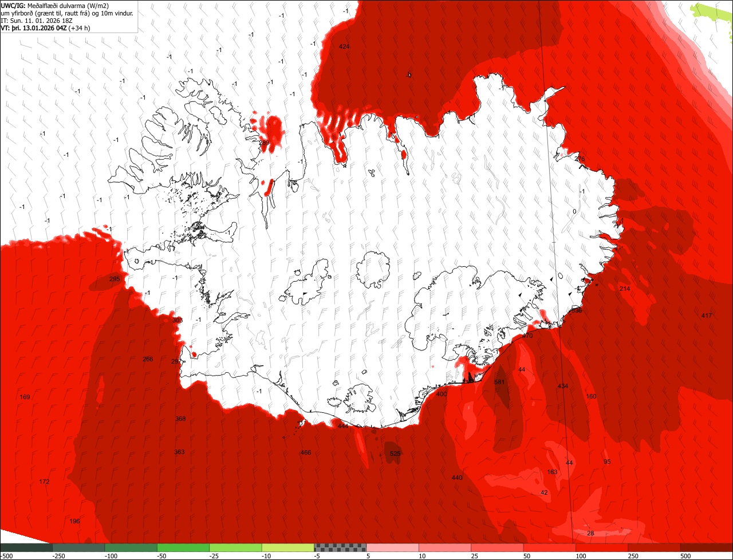Click the 470 value at the southeast coast

pos(527,336)
